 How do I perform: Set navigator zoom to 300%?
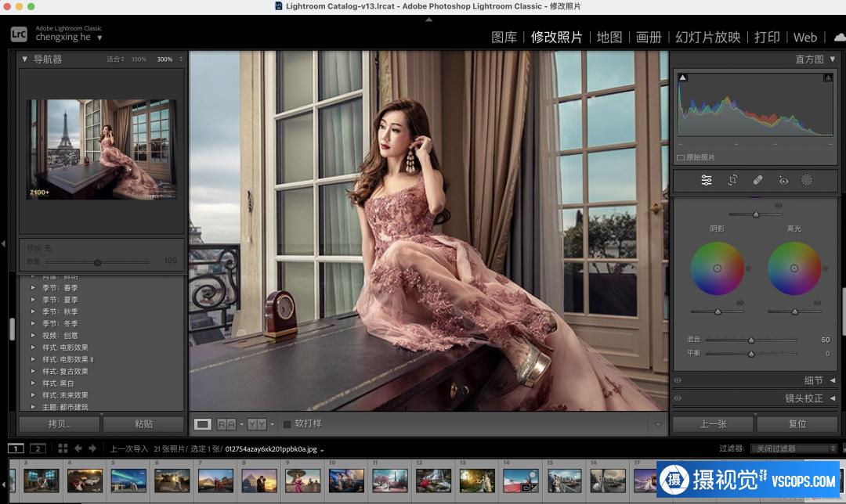[164, 59]
